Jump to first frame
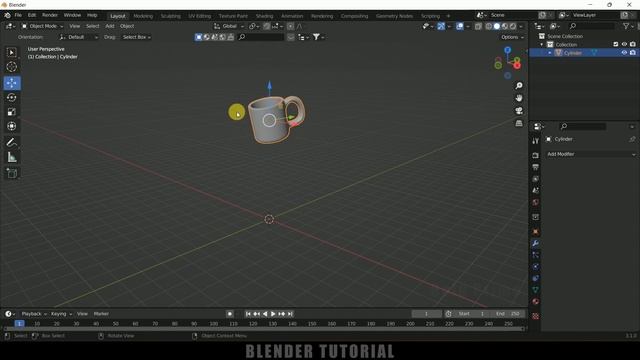Viewport: 640px width, 360px height. pos(248,314)
